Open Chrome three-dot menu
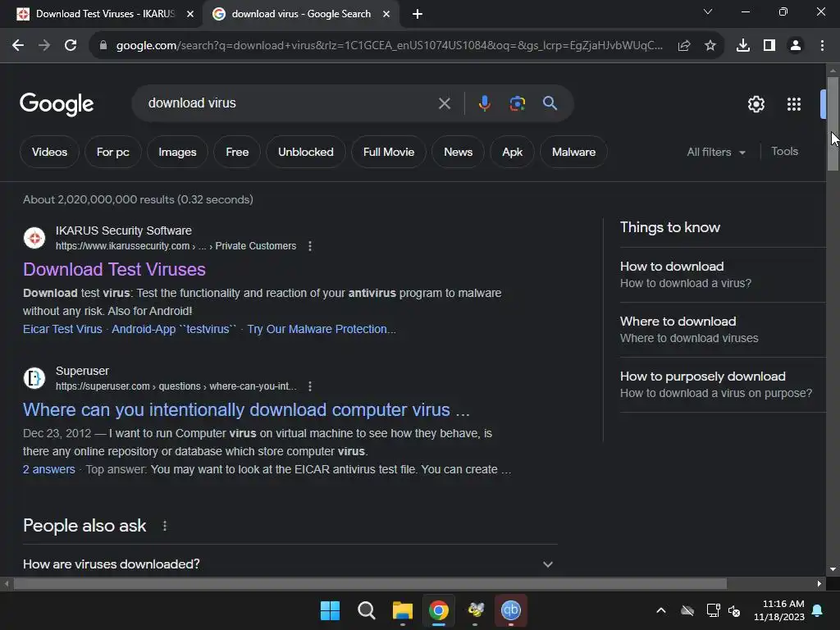This screenshot has height=630, width=840. [822, 46]
